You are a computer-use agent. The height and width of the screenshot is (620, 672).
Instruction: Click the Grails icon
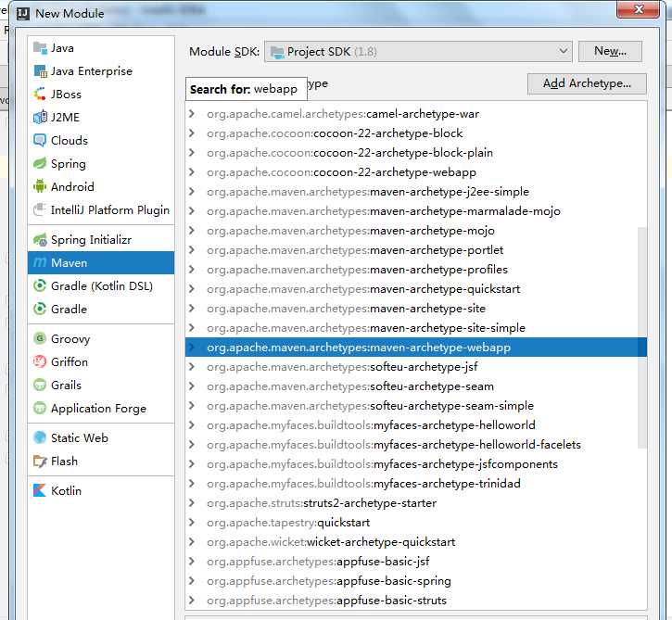coord(40,386)
